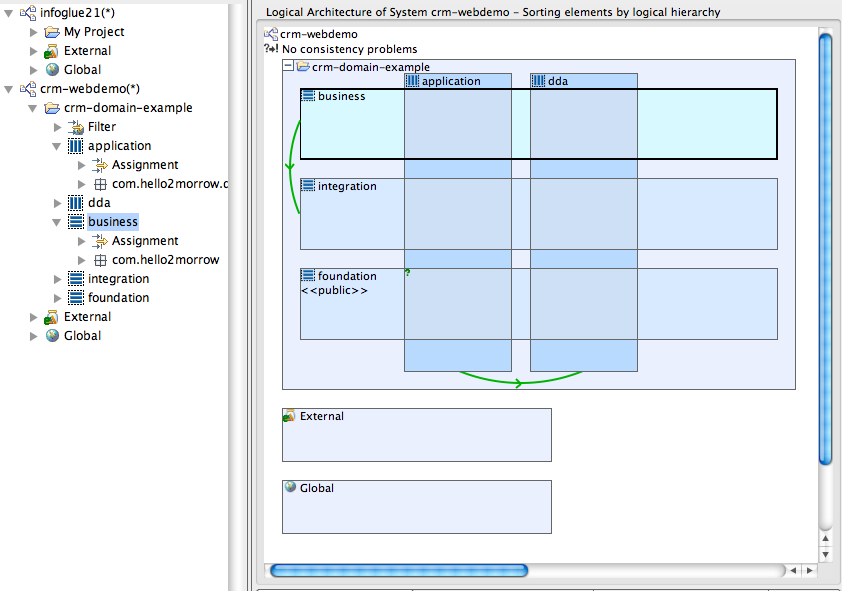
Task: Click the Global globe icon in diagram box
Action: [x=291, y=487]
